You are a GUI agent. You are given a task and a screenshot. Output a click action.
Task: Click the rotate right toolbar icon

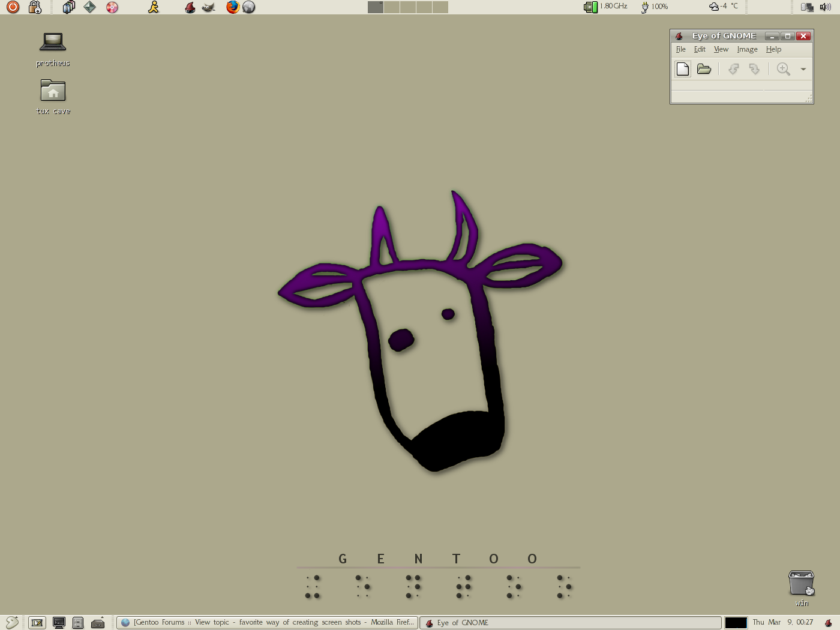[x=754, y=69]
